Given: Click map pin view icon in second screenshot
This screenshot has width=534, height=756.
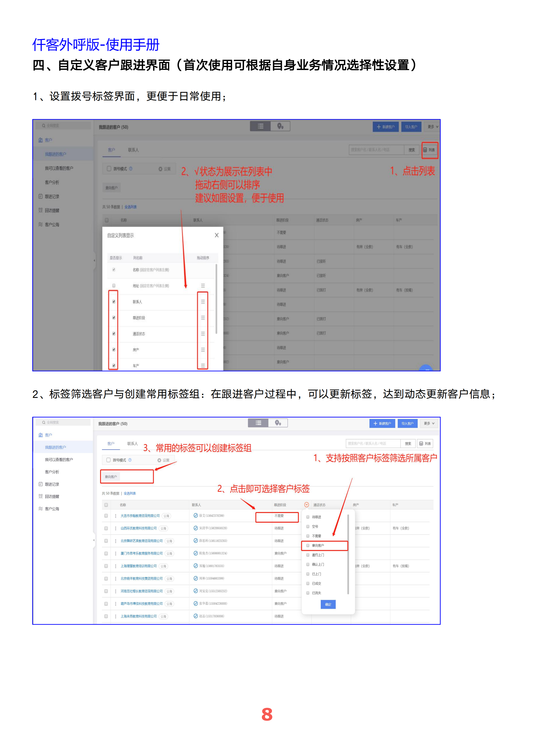Looking at the screenshot, I should pos(278,423).
